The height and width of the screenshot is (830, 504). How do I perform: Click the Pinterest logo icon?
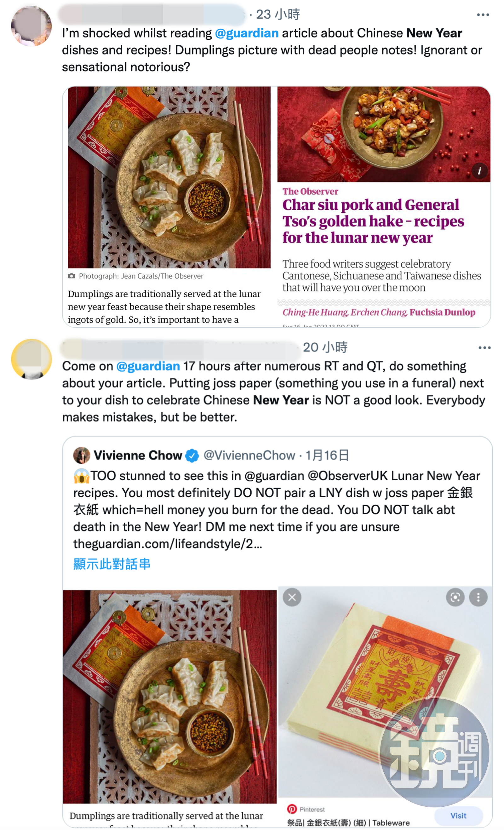pyautogui.click(x=292, y=809)
